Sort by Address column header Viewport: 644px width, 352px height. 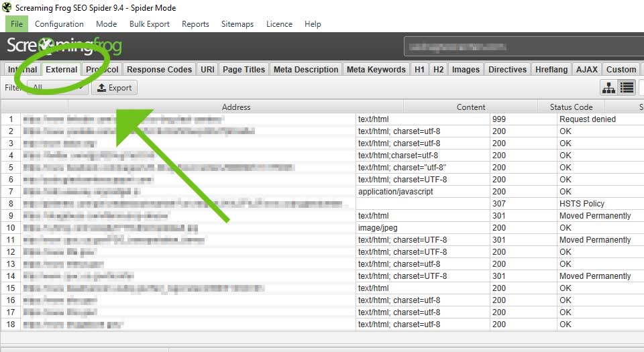(x=235, y=107)
